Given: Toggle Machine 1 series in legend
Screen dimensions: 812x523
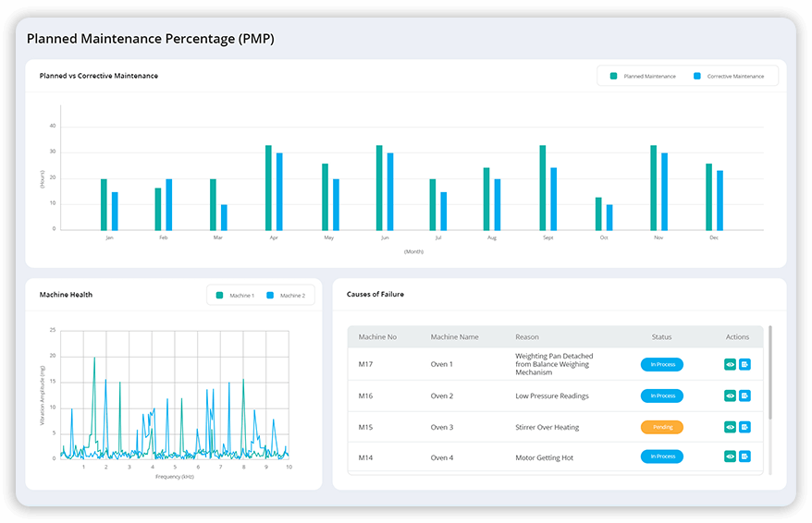Looking at the screenshot, I should pyautogui.click(x=235, y=295).
